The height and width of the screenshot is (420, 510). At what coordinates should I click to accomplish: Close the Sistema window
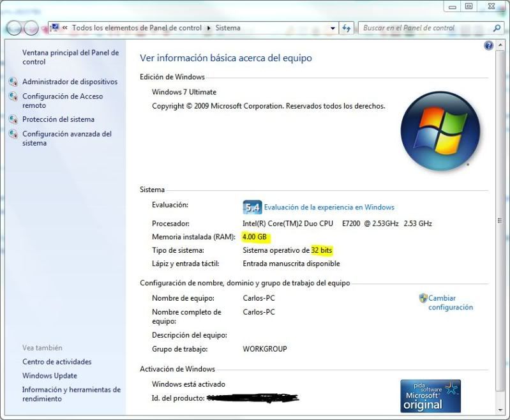pyautogui.click(x=491, y=6)
